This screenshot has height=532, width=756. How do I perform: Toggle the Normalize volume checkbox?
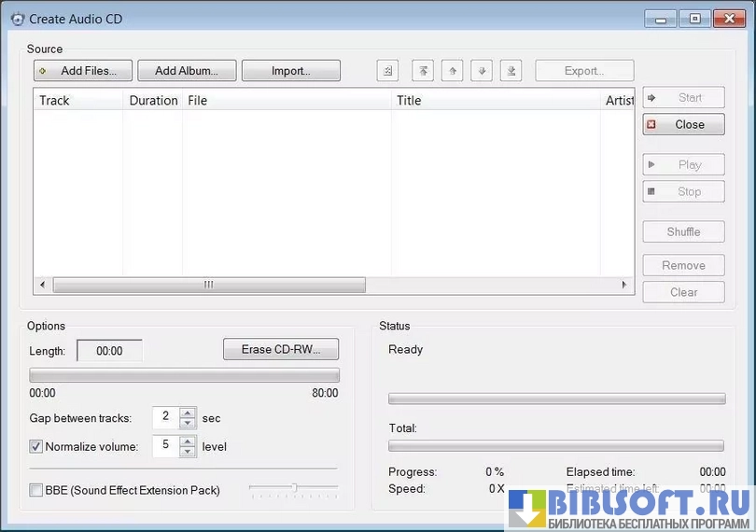pos(36,446)
